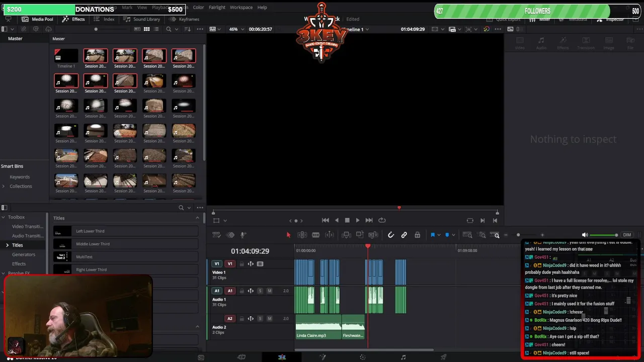Jump to the first frame

click(x=326, y=220)
